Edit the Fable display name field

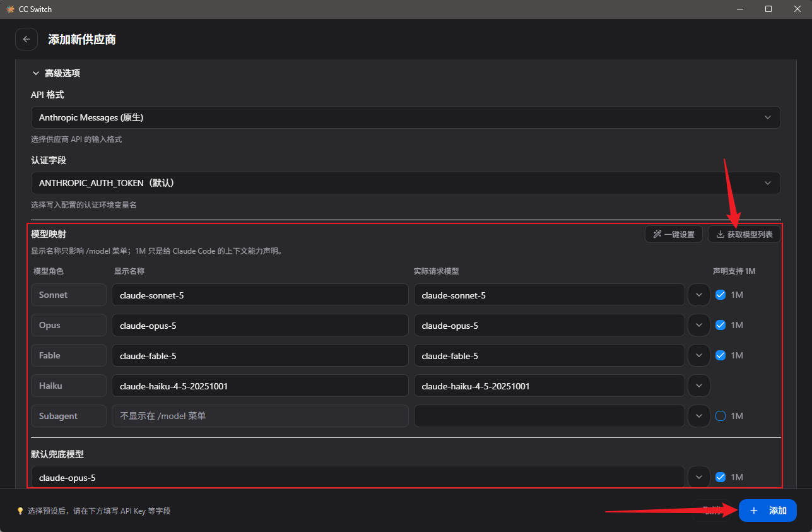(260, 355)
